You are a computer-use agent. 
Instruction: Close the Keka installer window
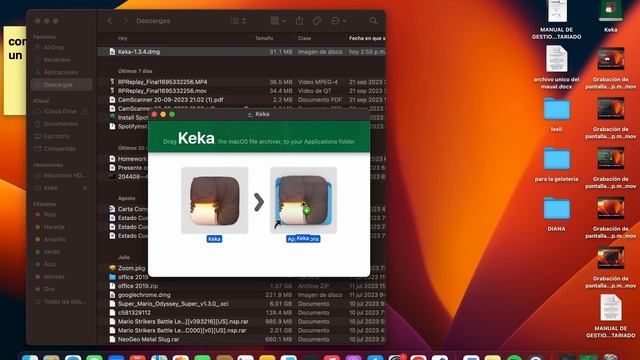point(154,114)
